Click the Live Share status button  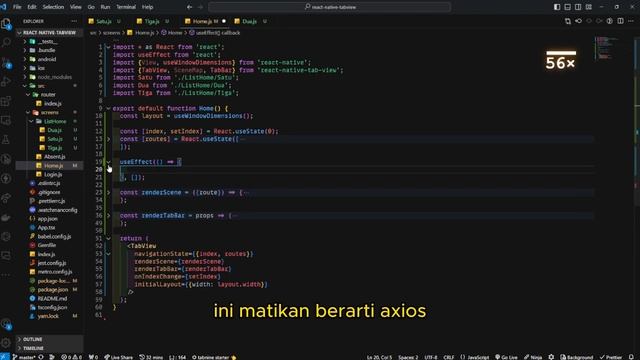[118, 357]
